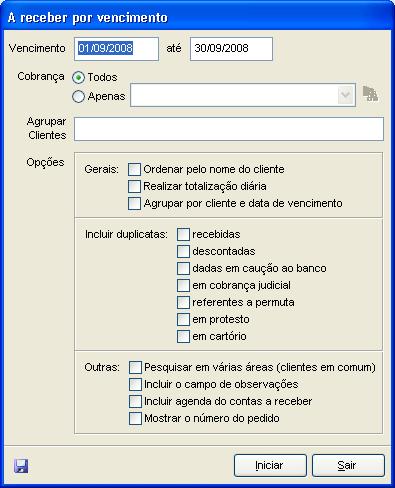The image size is (395, 488).
Task: Enable Pesquisar em várias áreas option
Action: 135,367
